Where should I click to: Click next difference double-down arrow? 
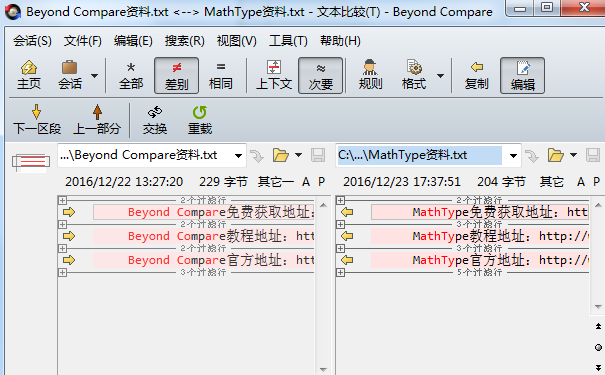click(x=598, y=368)
